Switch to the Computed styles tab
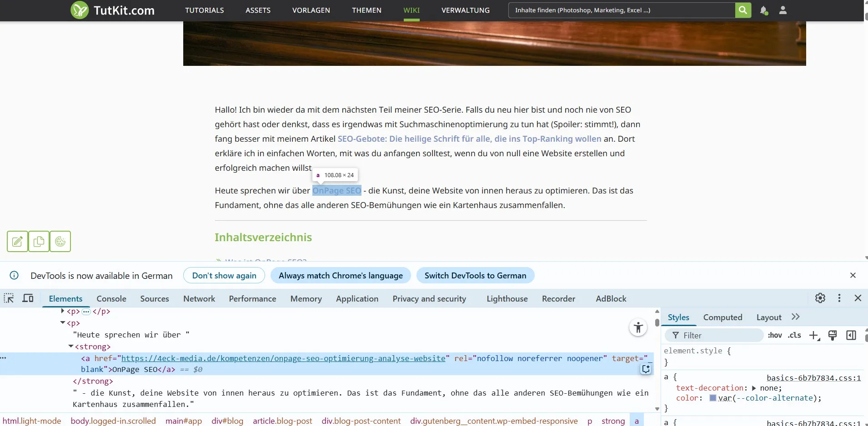The image size is (868, 426). pos(722,317)
